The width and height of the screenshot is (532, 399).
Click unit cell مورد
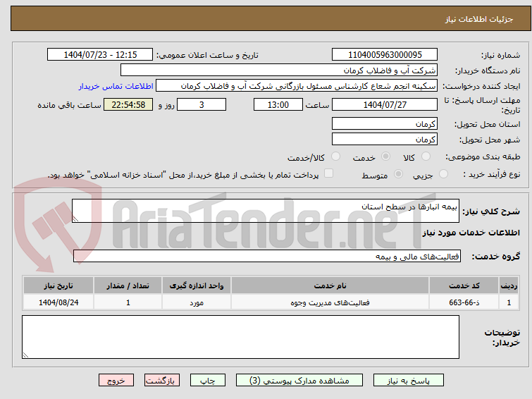click(197, 302)
